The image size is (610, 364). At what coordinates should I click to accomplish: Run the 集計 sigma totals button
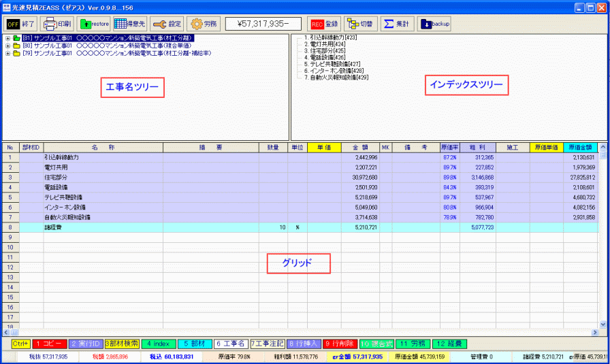[397, 24]
